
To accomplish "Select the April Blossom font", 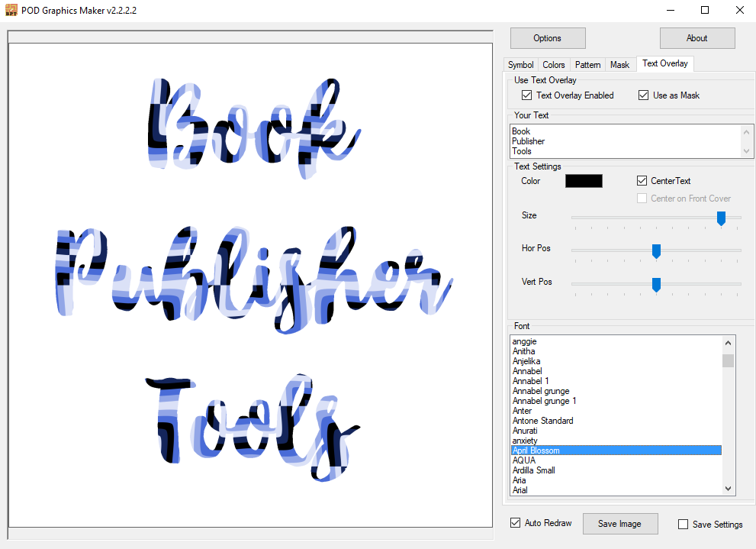I will (616, 451).
